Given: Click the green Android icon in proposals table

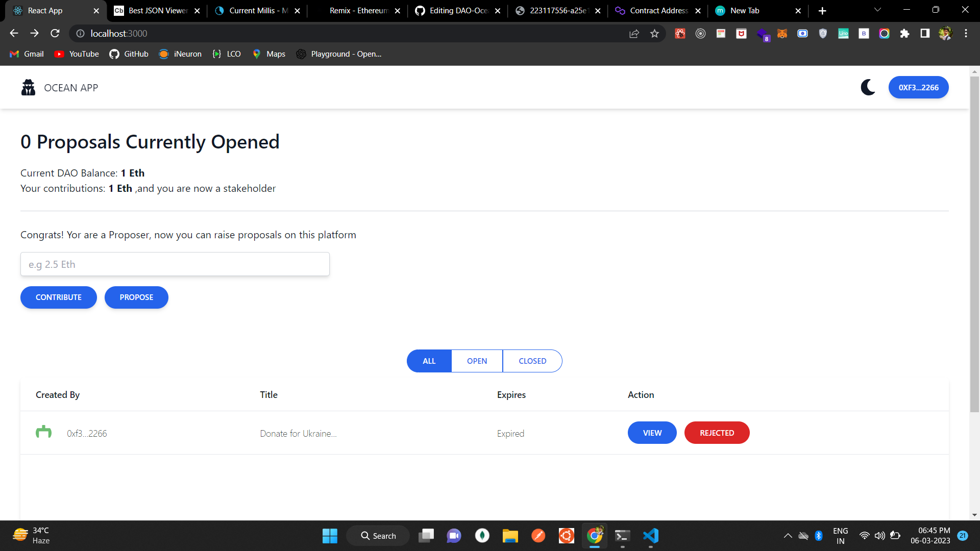Looking at the screenshot, I should point(43,432).
